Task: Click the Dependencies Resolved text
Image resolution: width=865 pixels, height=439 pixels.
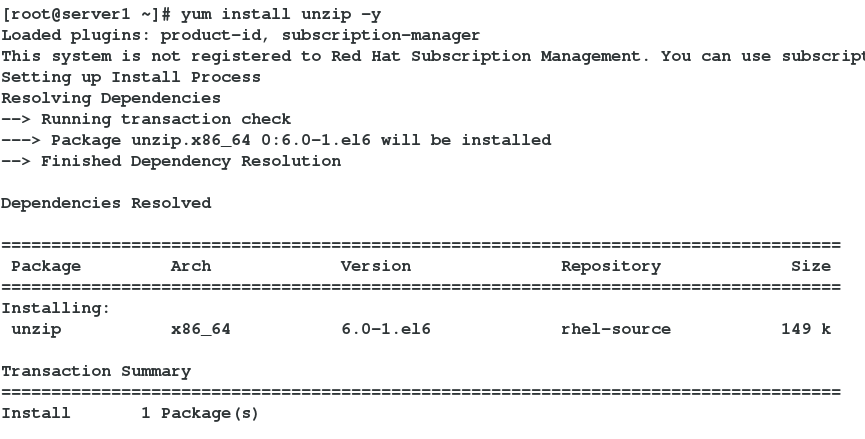Action: coord(106,203)
